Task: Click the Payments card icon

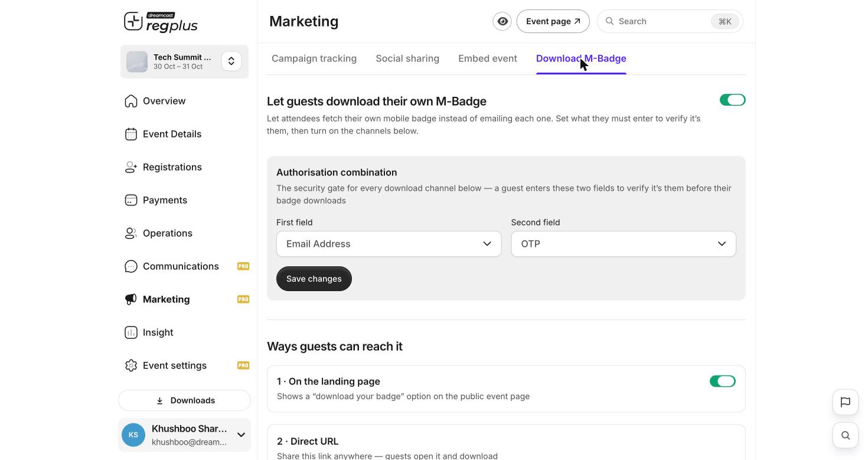Action: (x=131, y=200)
